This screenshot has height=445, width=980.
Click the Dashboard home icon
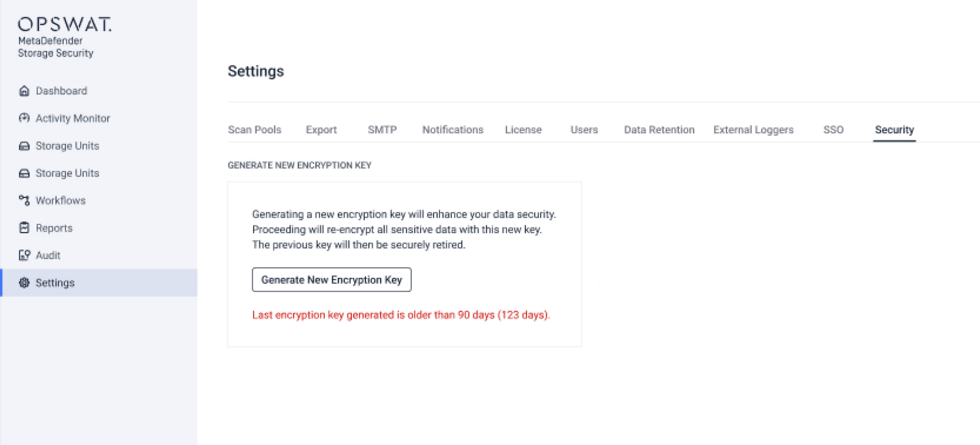(x=24, y=91)
